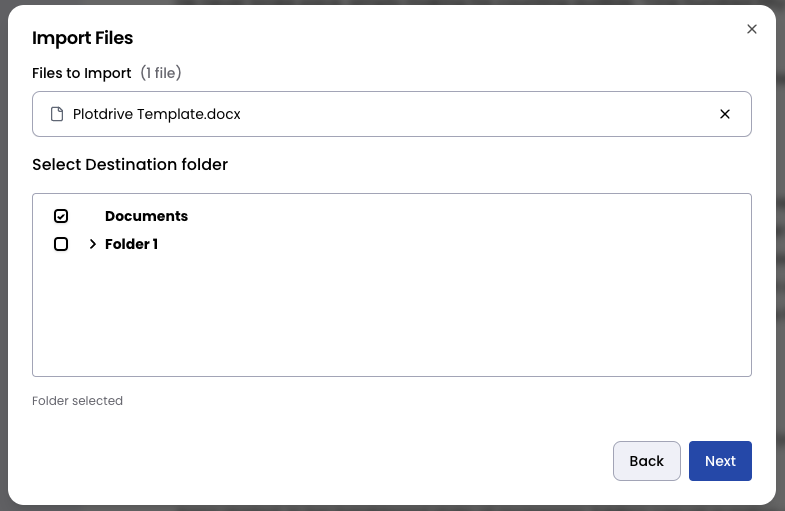Select the Documents folder name

coord(146,216)
